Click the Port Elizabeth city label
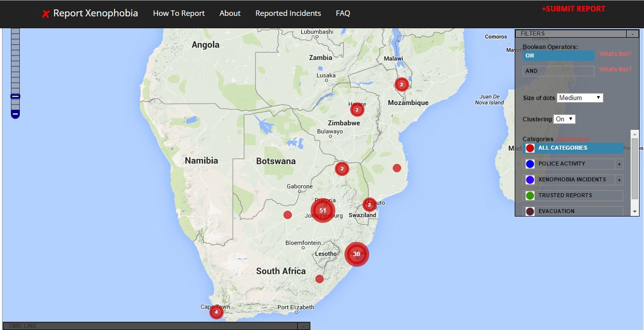Image resolution: width=644 pixels, height=330 pixels. point(296,307)
